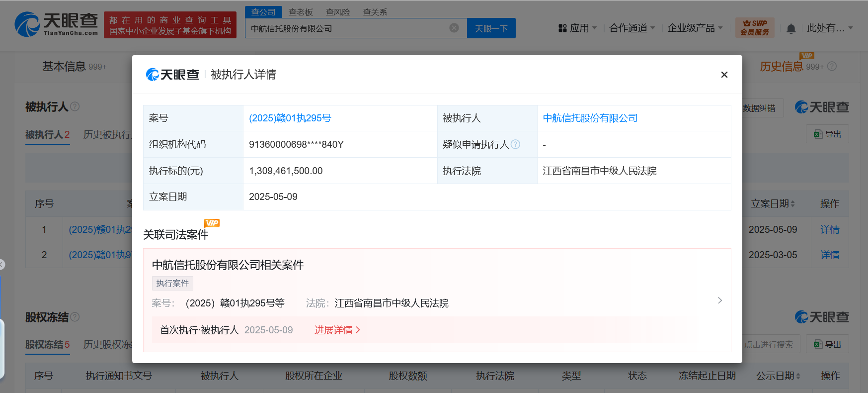Open case number (2025)赣01执295号 link
The height and width of the screenshot is (393, 868).
(290, 118)
